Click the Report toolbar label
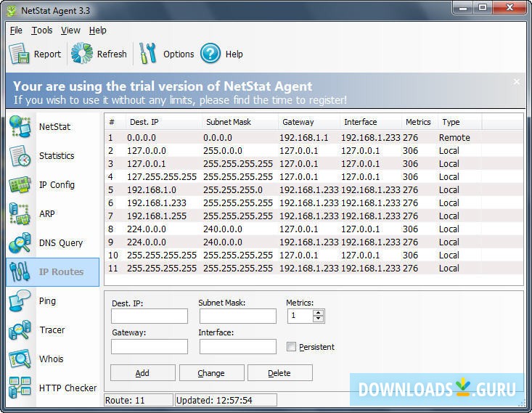 [x=47, y=54]
